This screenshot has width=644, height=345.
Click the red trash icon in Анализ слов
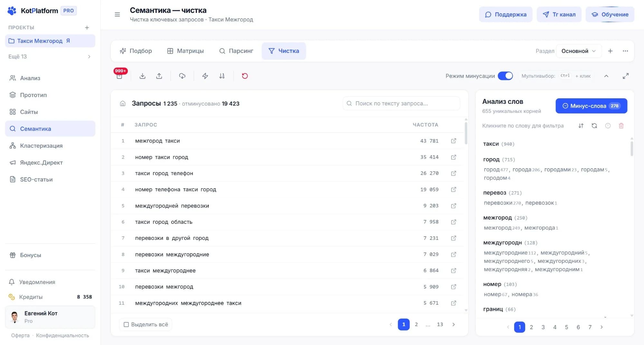621,126
